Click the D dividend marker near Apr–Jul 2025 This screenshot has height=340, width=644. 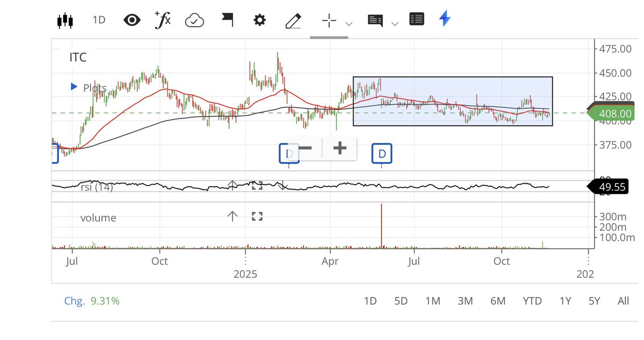[x=382, y=154]
